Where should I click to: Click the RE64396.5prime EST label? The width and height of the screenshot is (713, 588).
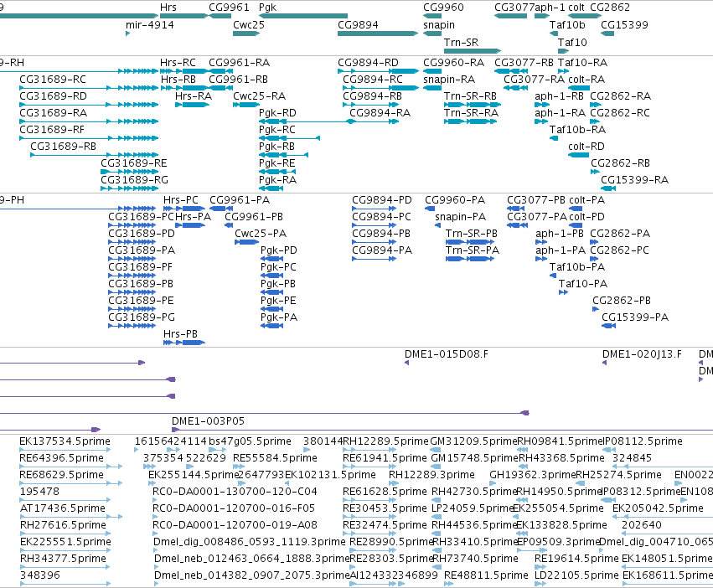[61, 457]
